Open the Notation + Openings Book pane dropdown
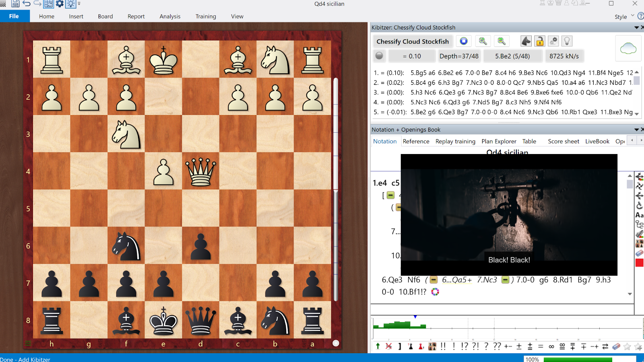This screenshot has height=362, width=644. [x=636, y=130]
